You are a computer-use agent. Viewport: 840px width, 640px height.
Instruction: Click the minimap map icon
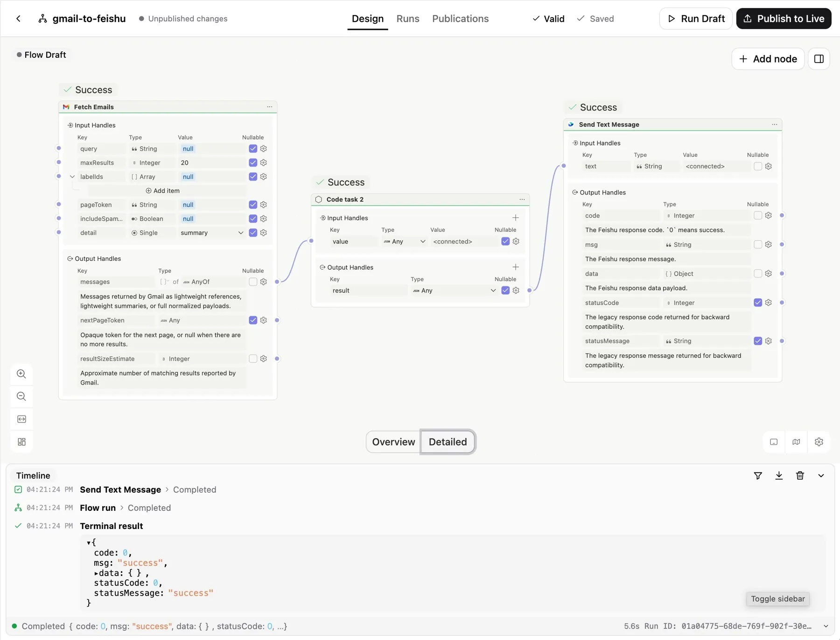pyautogui.click(x=796, y=442)
